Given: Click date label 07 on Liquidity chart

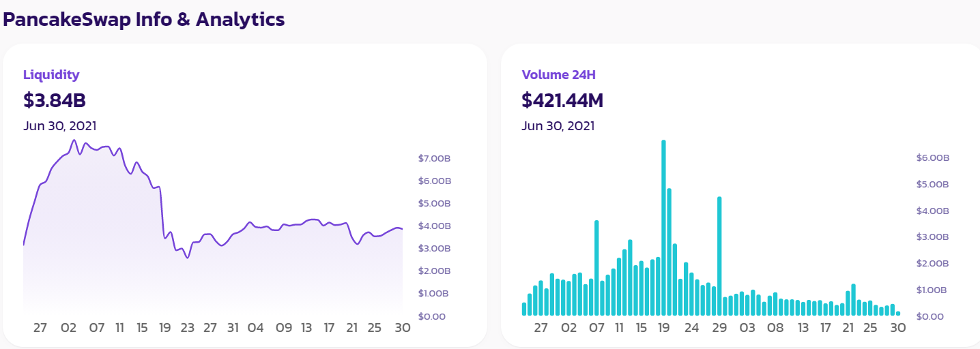Looking at the screenshot, I should pyautogui.click(x=97, y=328).
